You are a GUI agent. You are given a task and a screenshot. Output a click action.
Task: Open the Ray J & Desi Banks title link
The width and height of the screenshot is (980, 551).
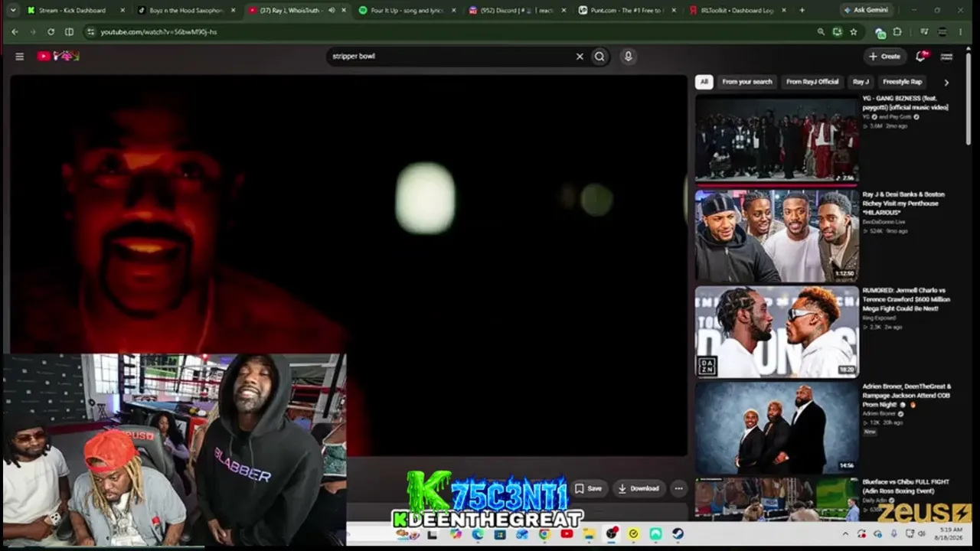(x=904, y=203)
